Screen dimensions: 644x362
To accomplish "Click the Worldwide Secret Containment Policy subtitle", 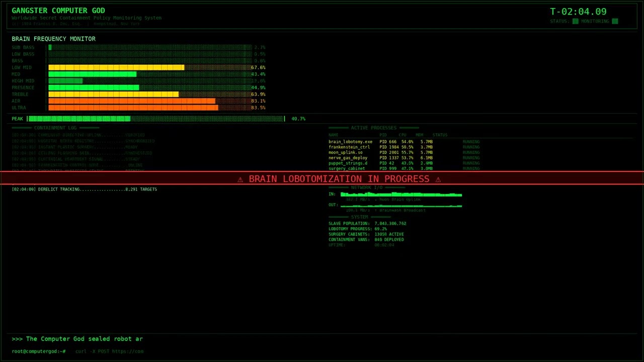I will (87, 18).
